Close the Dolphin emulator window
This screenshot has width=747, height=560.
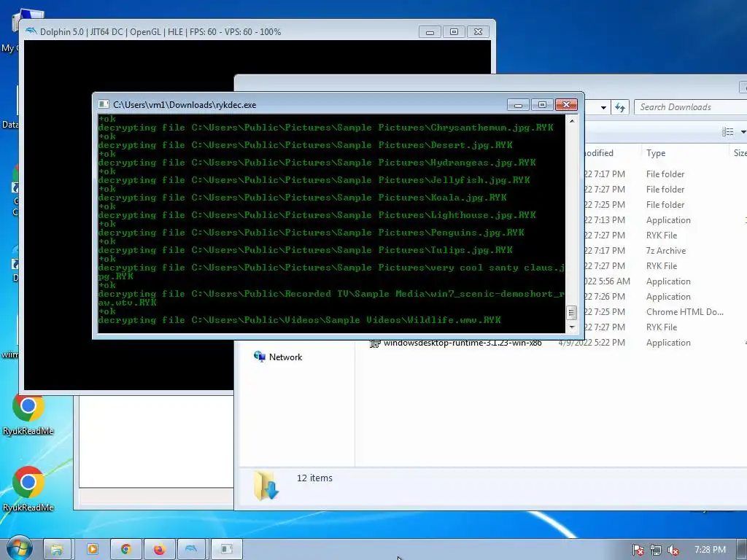tap(478, 32)
